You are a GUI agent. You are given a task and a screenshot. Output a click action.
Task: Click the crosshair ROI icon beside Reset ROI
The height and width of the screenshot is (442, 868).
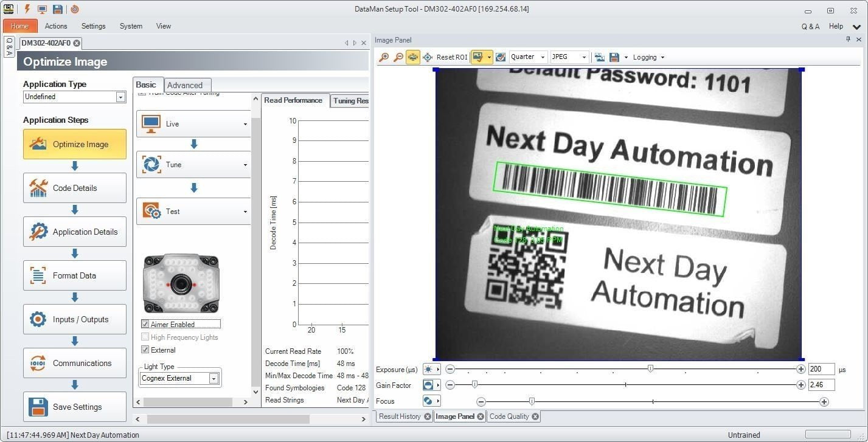[428, 57]
